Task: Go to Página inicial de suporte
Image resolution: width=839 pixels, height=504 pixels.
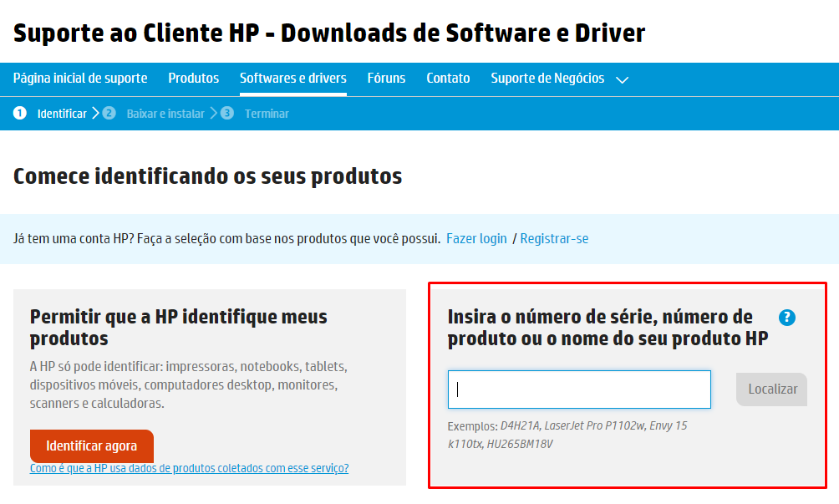Action: [x=80, y=79]
